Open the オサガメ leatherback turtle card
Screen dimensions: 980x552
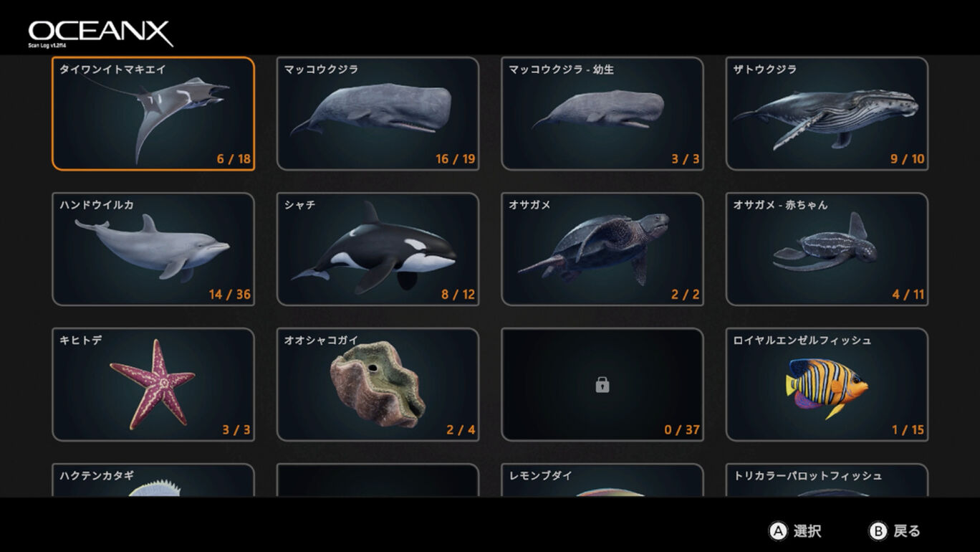point(602,249)
